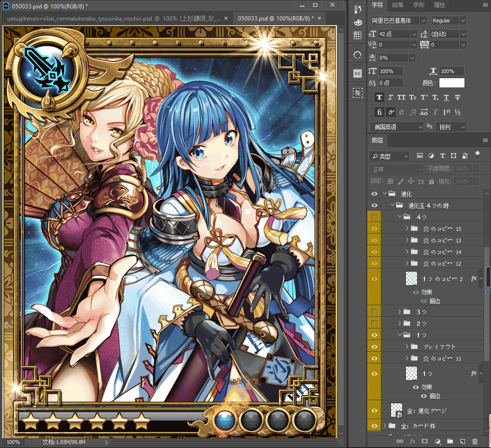491x448 pixels.
Task: Switch to the 段落 tab
Action: point(398,5)
